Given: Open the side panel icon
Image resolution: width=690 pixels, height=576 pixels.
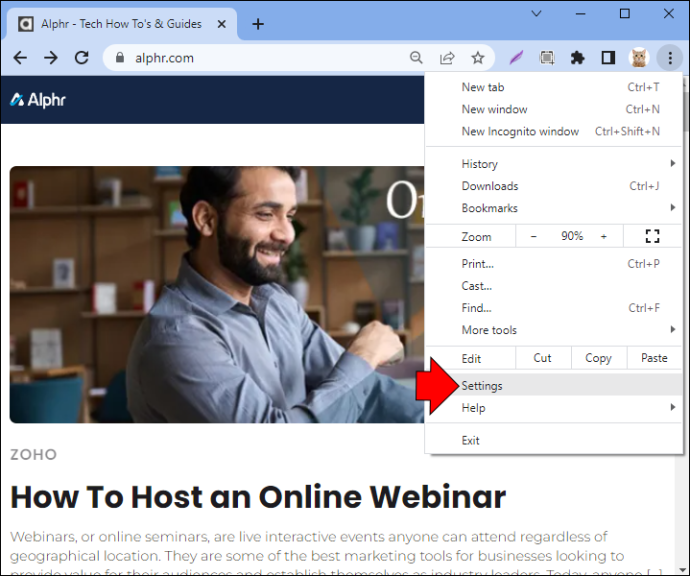Looking at the screenshot, I should click(x=608, y=58).
